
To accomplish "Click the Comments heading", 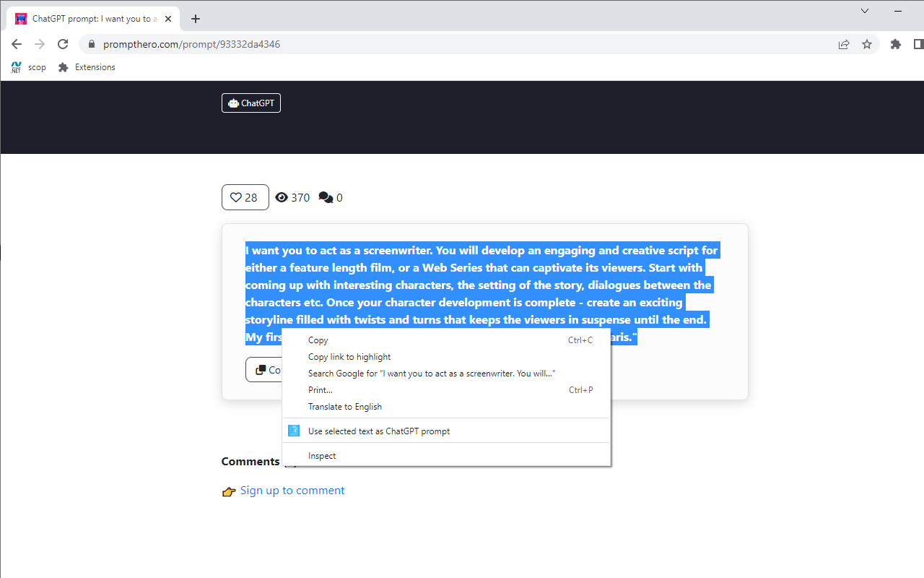I will tap(250, 462).
